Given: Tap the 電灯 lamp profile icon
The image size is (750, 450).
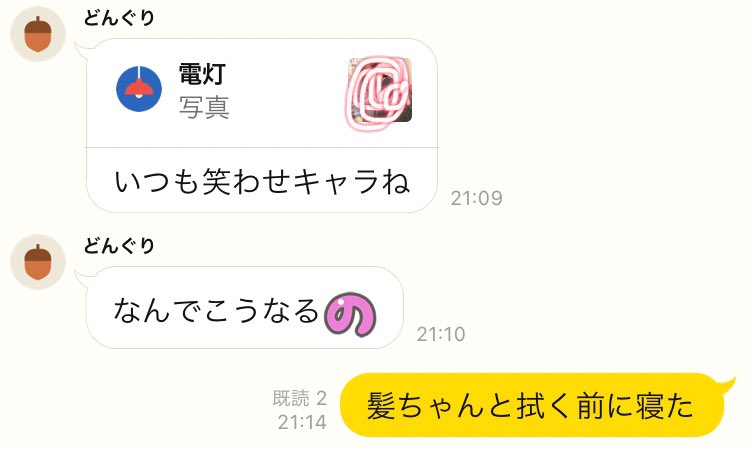Looking at the screenshot, I should 139,89.
